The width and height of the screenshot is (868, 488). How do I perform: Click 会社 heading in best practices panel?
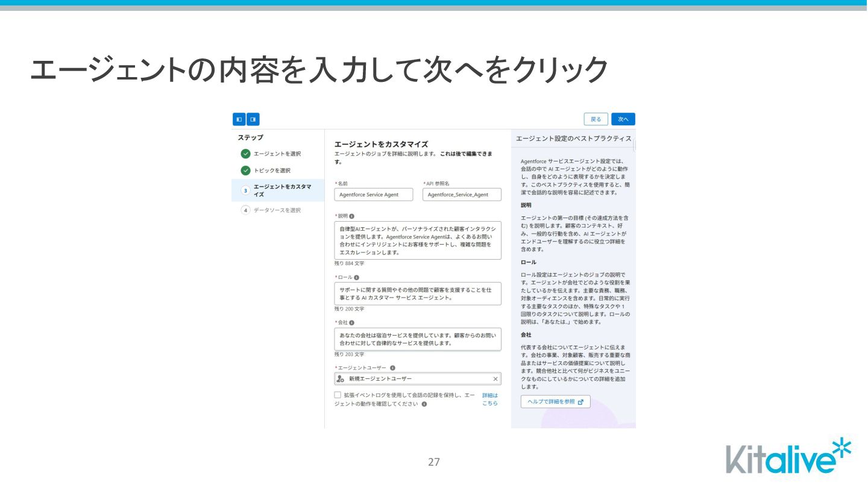tap(526, 334)
